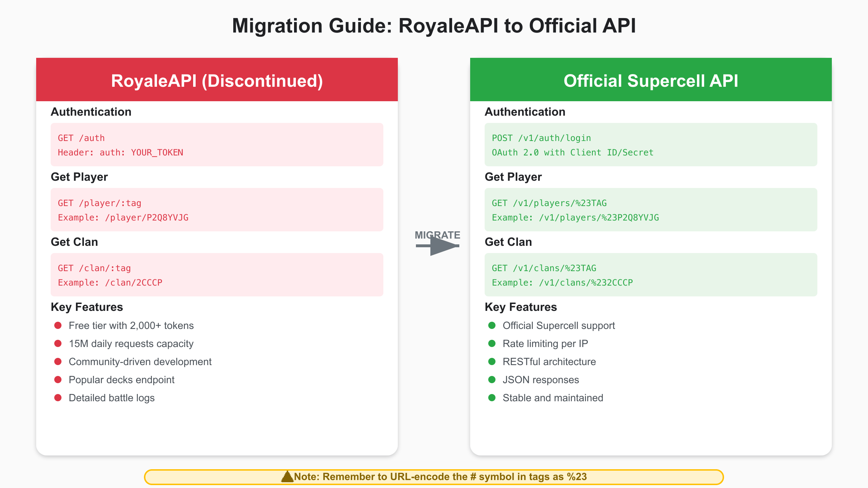Click the Official API Authentication heading
Image resolution: width=868 pixels, height=488 pixels.
tap(525, 112)
